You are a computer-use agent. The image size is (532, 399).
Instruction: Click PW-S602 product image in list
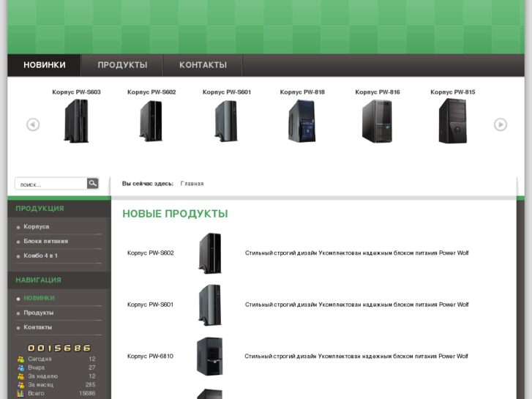coord(210,253)
